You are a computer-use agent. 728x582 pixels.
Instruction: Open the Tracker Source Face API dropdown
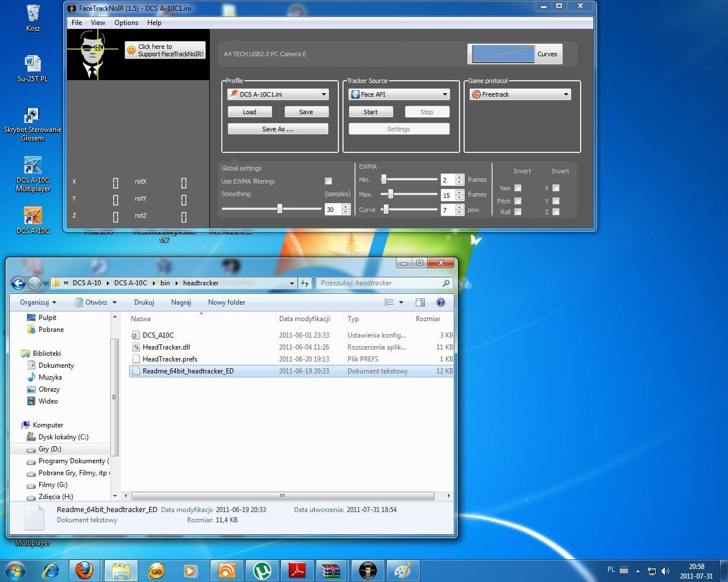pos(399,94)
